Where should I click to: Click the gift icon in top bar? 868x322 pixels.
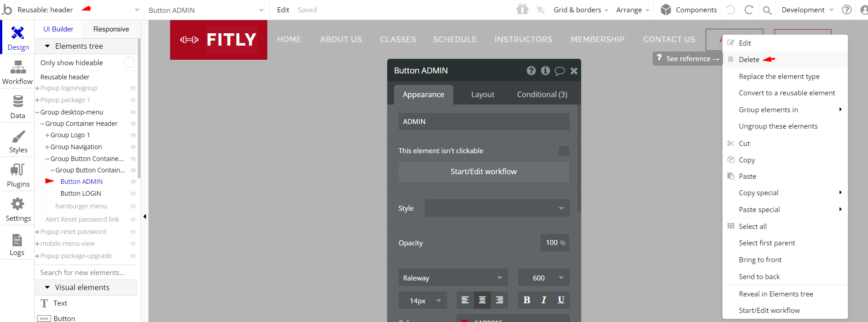coord(522,9)
